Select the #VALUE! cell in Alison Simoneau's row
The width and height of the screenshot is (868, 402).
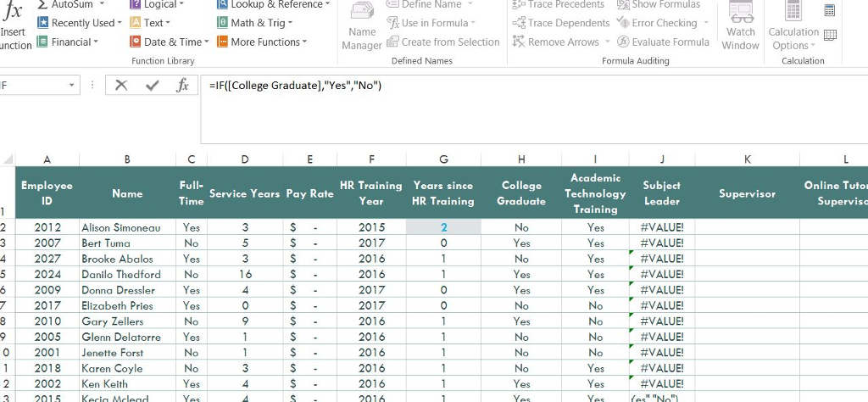(662, 227)
